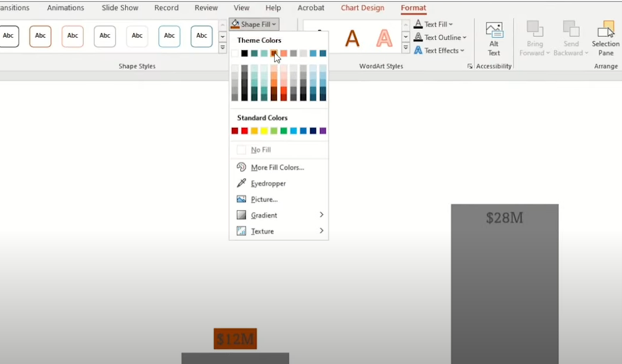Click the orange outlined WordArt A style

pyautogui.click(x=384, y=39)
